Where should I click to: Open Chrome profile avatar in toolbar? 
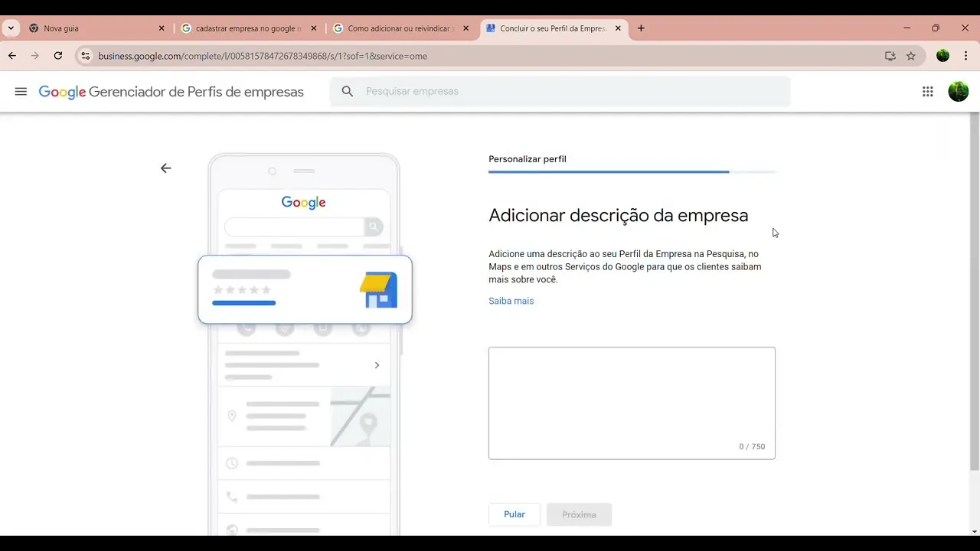point(942,56)
